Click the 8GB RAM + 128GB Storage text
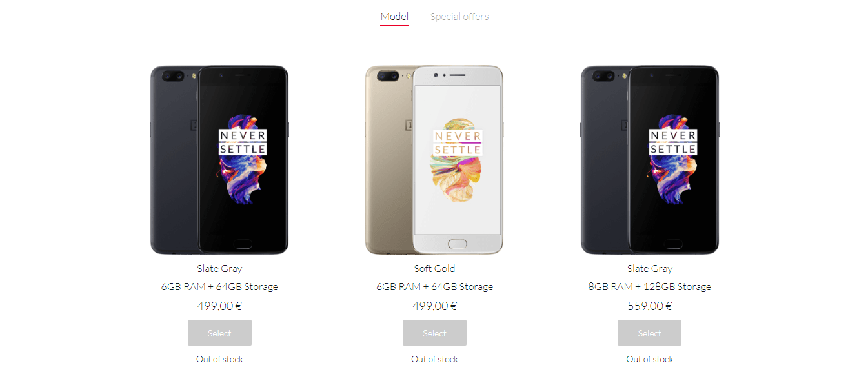This screenshot has width=868, height=390. 649,287
